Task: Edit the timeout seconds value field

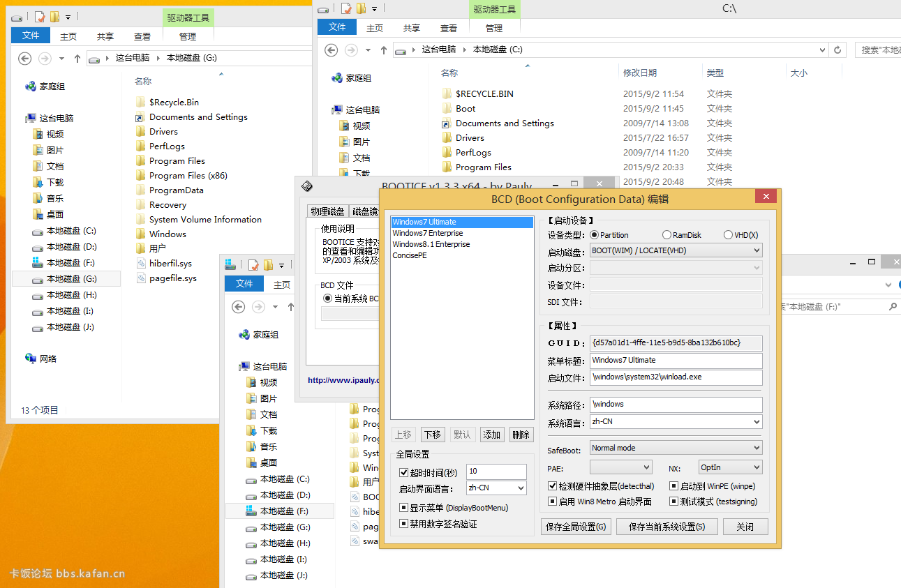Action: click(x=496, y=472)
